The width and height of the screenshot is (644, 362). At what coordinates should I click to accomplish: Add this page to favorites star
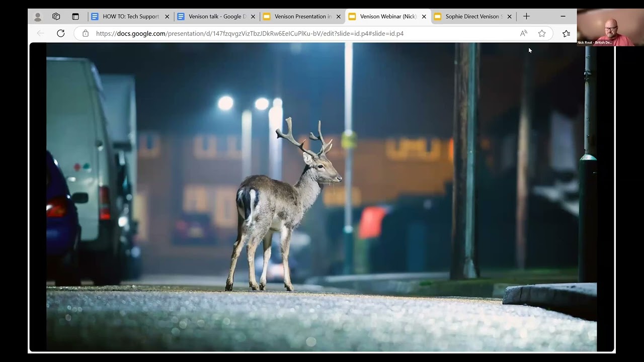click(x=542, y=33)
